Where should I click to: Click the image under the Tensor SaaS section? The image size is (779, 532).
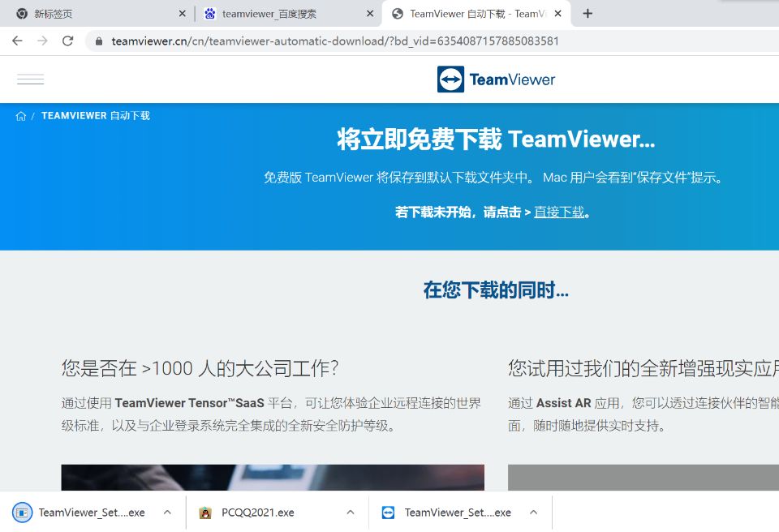(273, 478)
